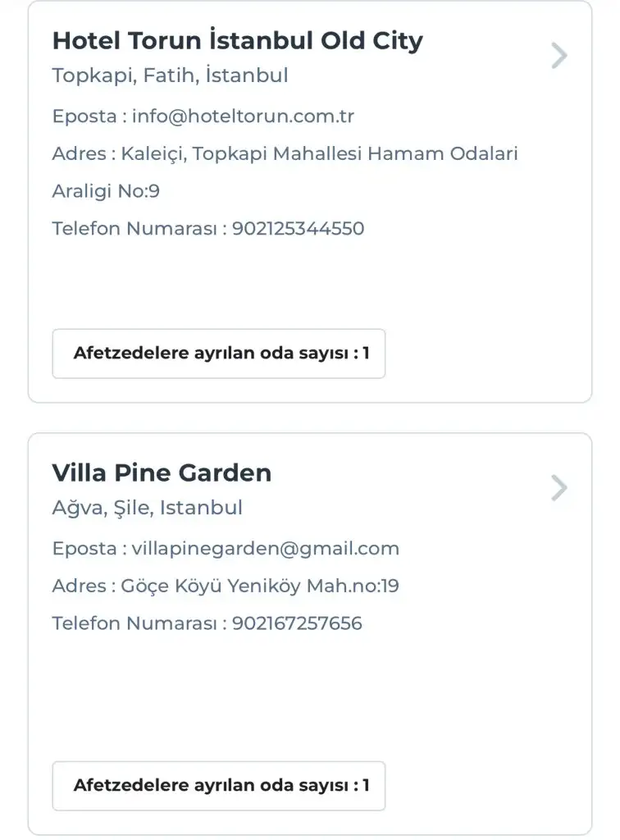The image size is (620, 840).
Task: Click info@hoteltorun.com.tr email address
Action: 243,116
